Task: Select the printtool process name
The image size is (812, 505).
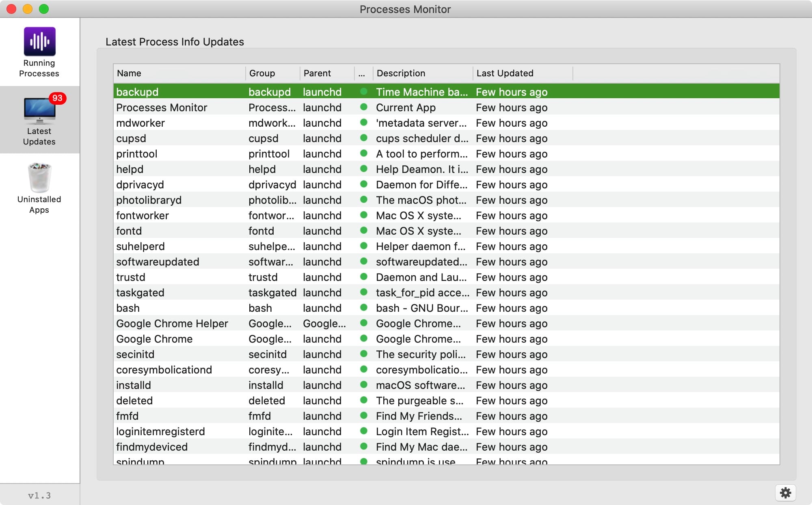Action: pyautogui.click(x=136, y=154)
